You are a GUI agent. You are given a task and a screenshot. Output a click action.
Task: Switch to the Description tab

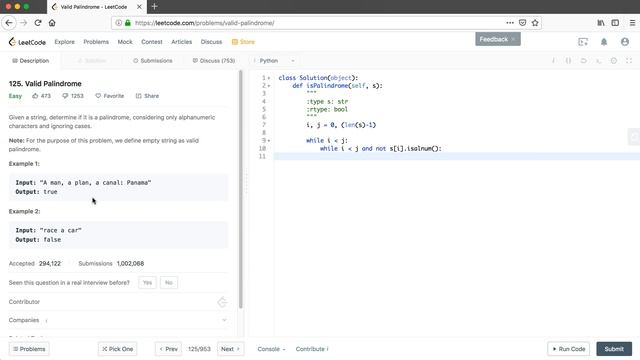(30, 60)
